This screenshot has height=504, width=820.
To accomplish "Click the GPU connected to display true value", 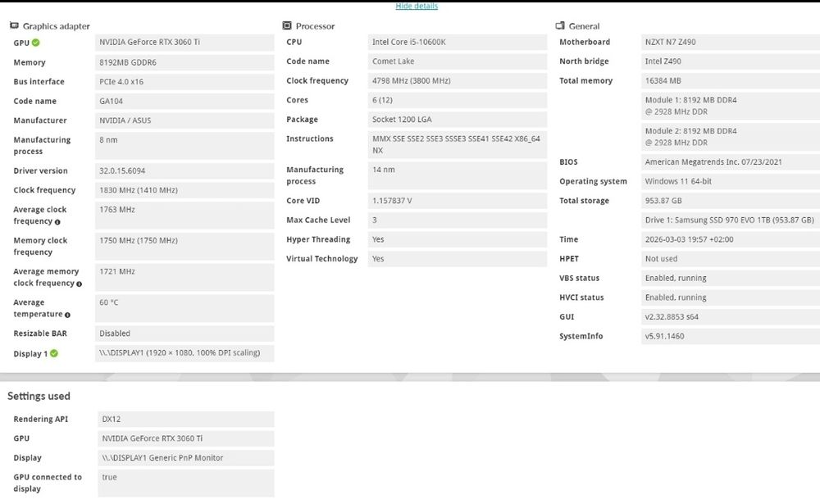I will pyautogui.click(x=185, y=483).
